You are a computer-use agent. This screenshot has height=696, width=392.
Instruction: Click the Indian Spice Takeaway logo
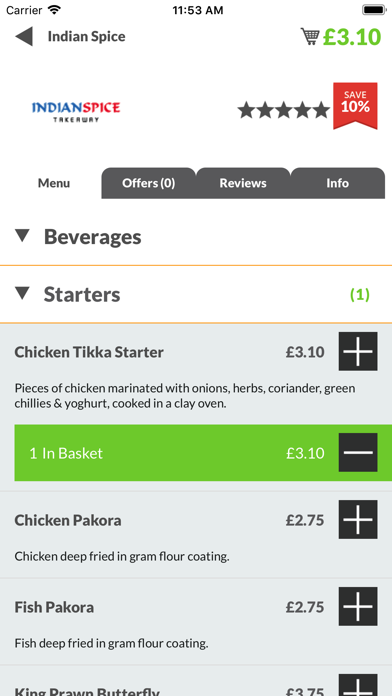pyautogui.click(x=76, y=111)
